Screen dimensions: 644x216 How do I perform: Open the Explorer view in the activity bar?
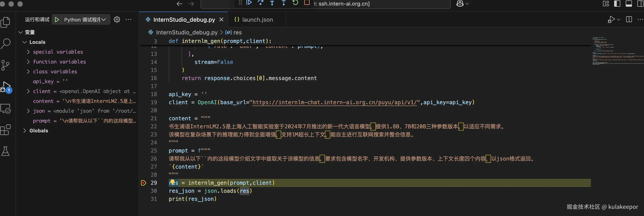tap(6, 22)
